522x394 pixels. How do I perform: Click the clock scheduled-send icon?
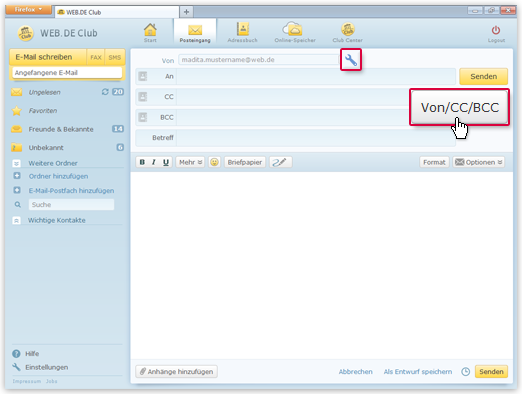[x=465, y=372]
